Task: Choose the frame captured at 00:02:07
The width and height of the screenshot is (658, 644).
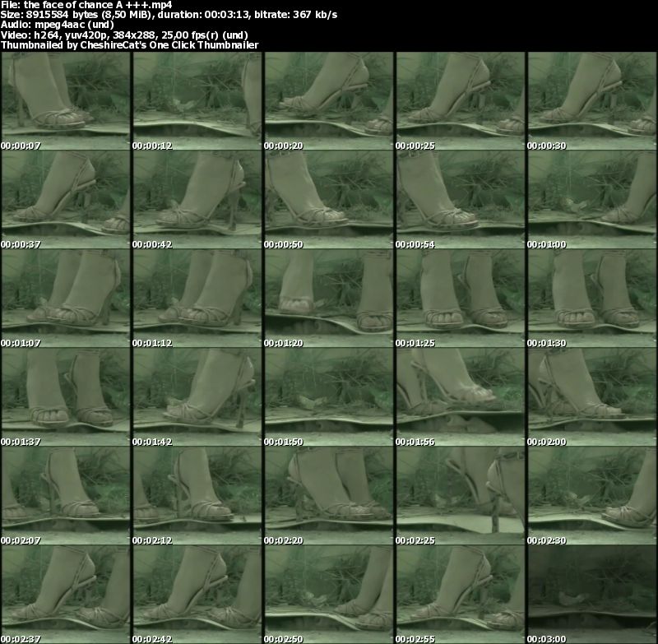Action: (66, 495)
